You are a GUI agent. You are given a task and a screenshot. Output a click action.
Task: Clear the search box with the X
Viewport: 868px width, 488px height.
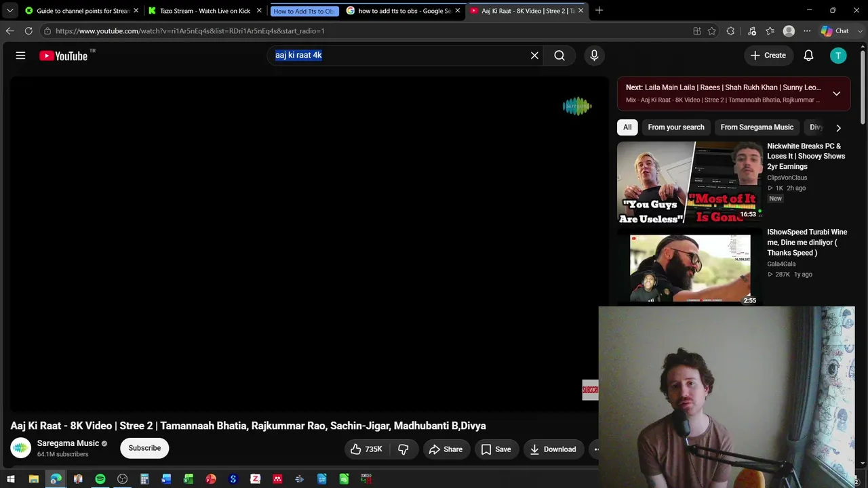tap(534, 56)
